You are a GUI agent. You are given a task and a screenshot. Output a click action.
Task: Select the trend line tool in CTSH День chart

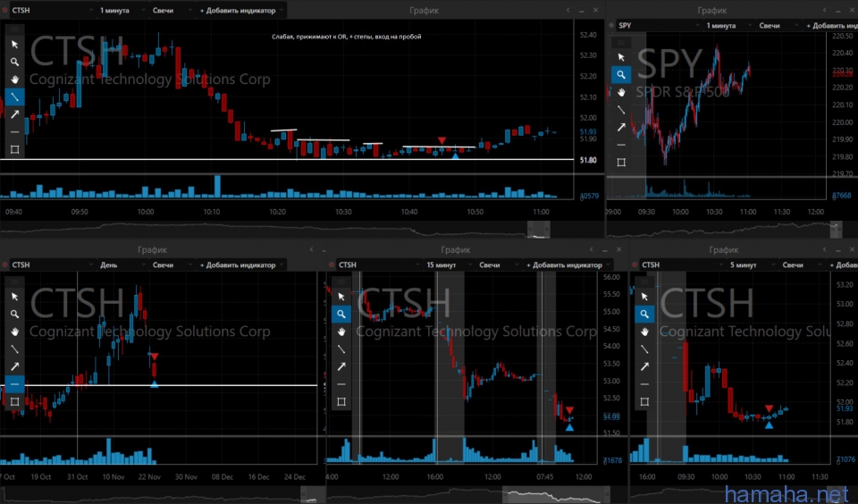tap(15, 349)
